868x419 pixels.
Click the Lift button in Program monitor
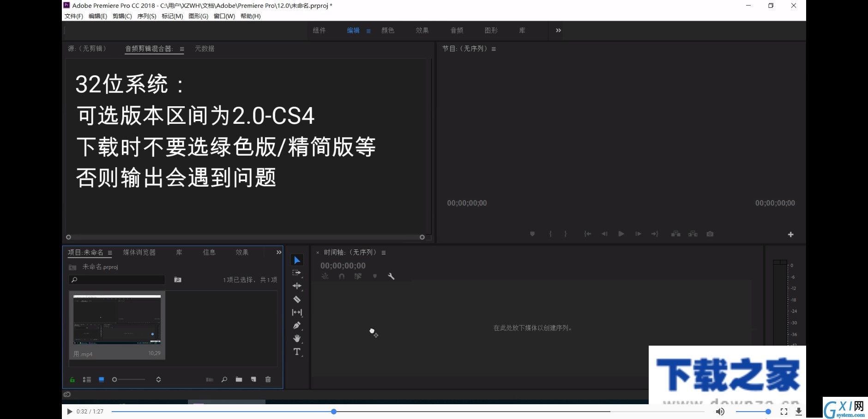(676, 234)
